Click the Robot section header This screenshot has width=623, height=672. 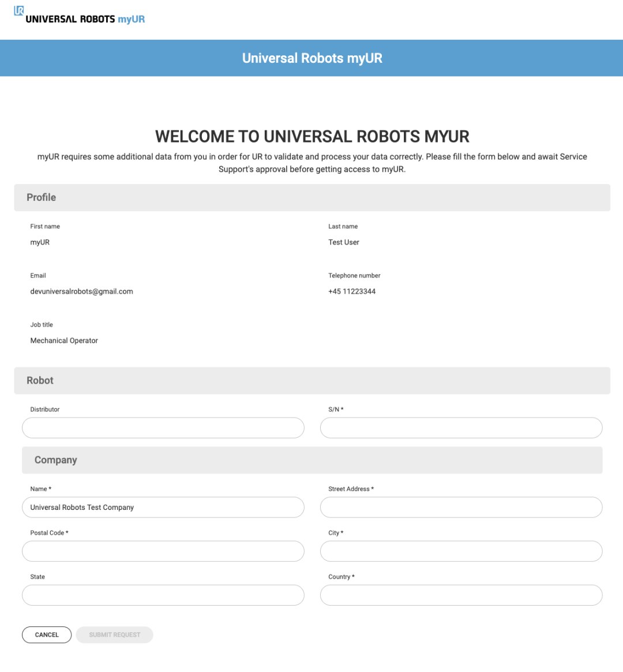312,381
